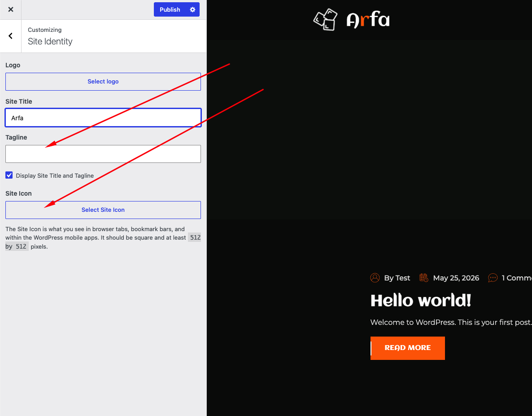Open the Hello world! post title
Image resolution: width=532 pixels, height=416 pixels.
(x=421, y=300)
